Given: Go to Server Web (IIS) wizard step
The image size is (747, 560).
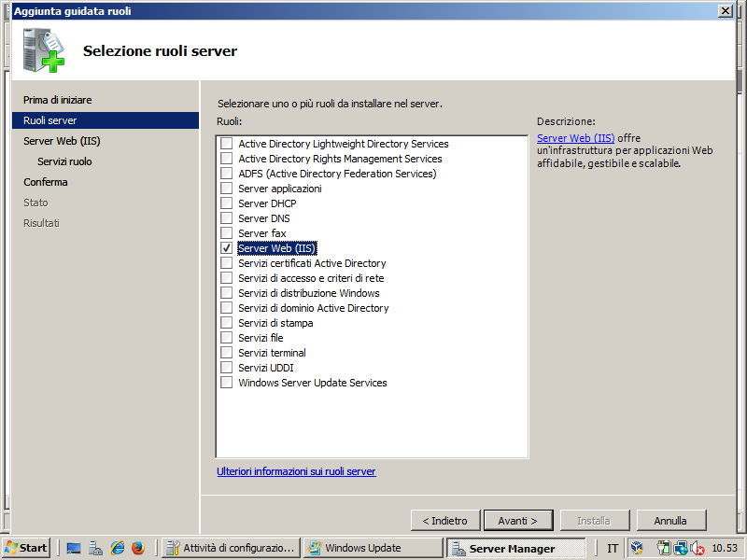Looking at the screenshot, I should click(x=62, y=141).
